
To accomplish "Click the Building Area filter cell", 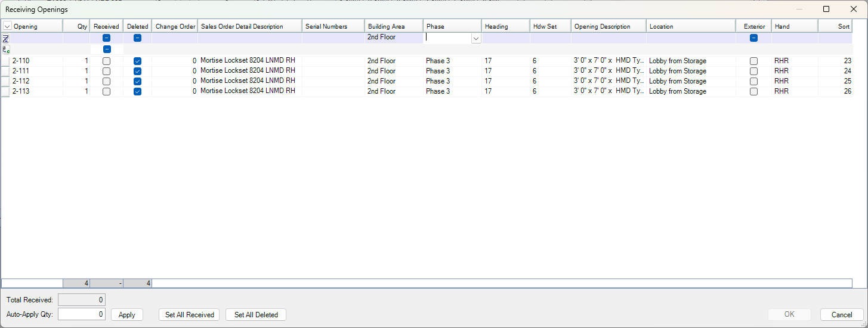I will 394,38.
